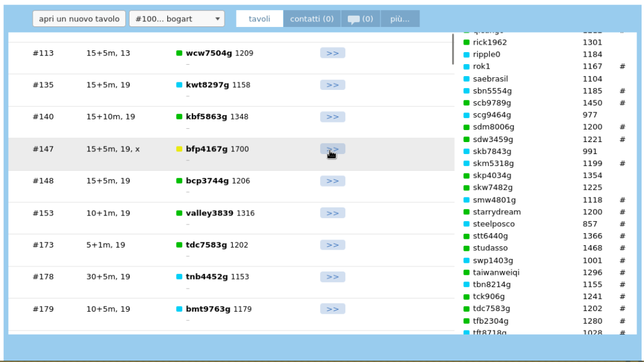The image size is (644, 362).
Task: Select starrydream in the player list
Action: click(x=497, y=212)
